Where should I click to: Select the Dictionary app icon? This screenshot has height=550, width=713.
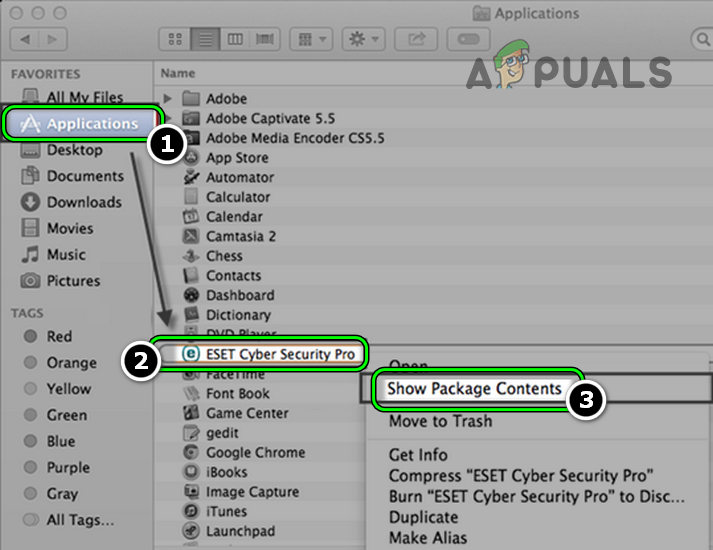point(191,315)
